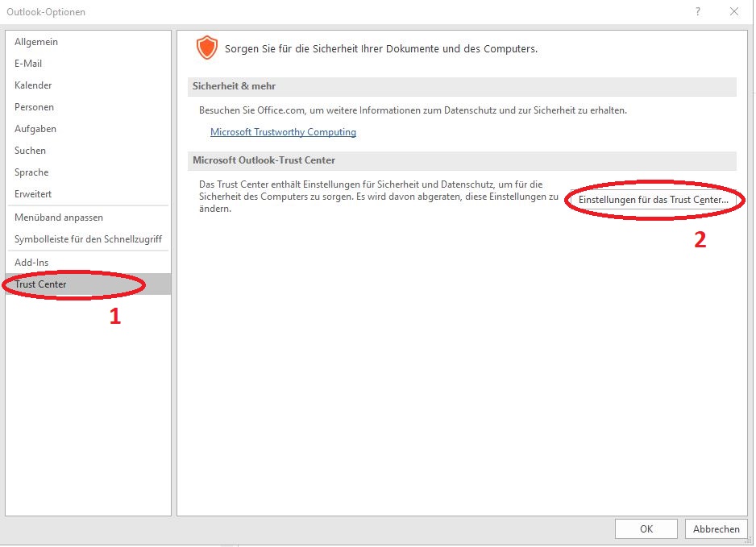
Task: Cancel with the Abbrechen button
Action: [716, 528]
